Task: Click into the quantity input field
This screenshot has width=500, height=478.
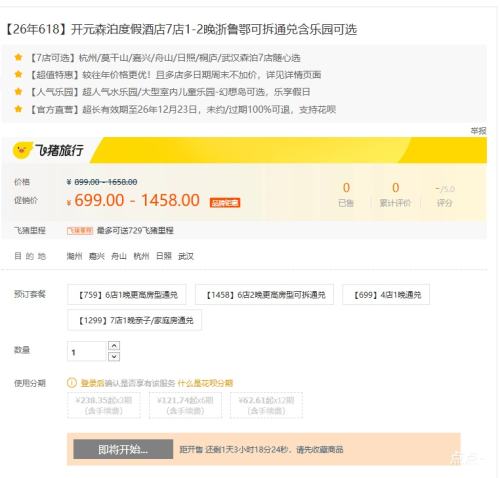Action: coord(87,351)
